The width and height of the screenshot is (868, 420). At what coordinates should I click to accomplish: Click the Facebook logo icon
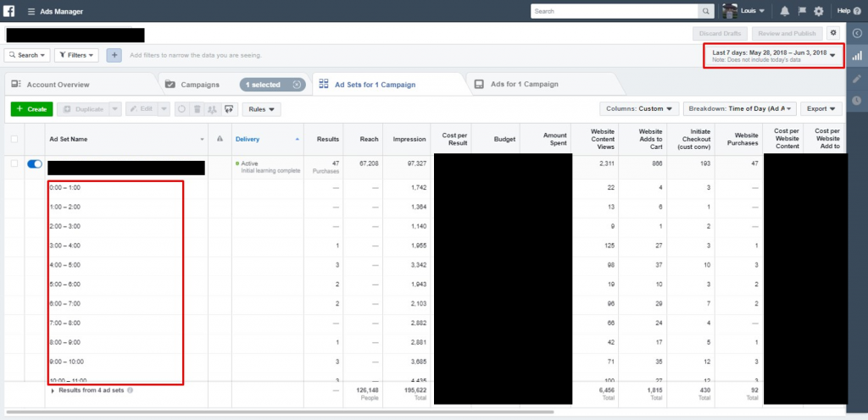click(8, 10)
